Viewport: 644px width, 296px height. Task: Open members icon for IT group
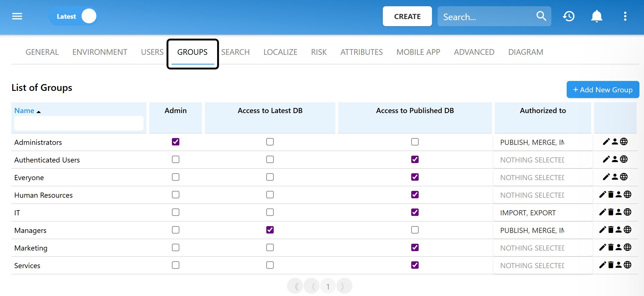619,212
